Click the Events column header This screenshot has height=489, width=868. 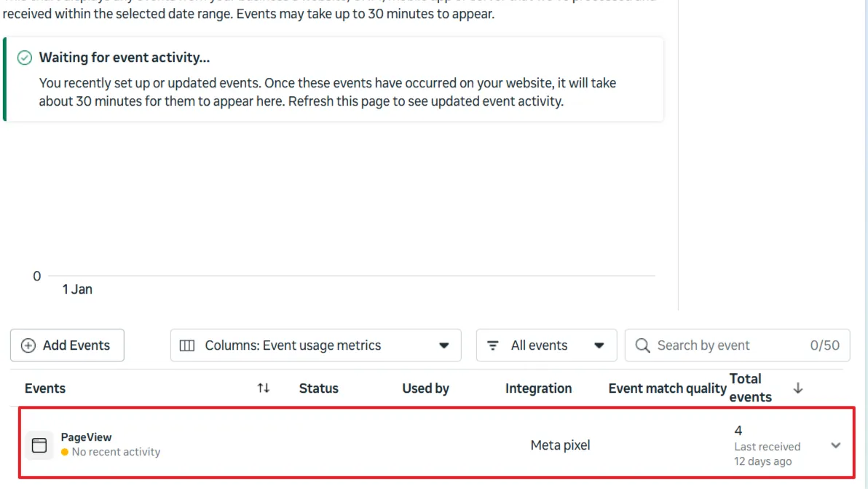(45, 388)
